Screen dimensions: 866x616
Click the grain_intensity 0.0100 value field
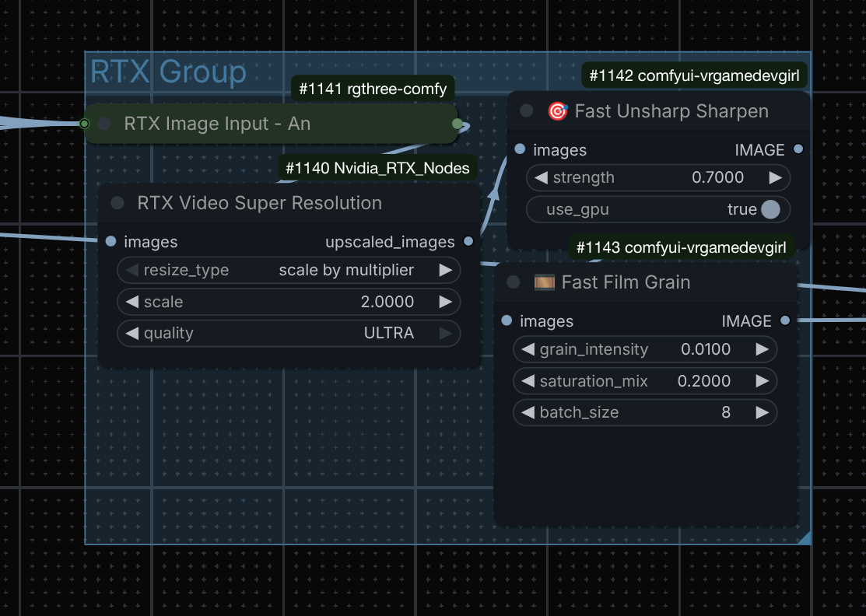coord(645,349)
